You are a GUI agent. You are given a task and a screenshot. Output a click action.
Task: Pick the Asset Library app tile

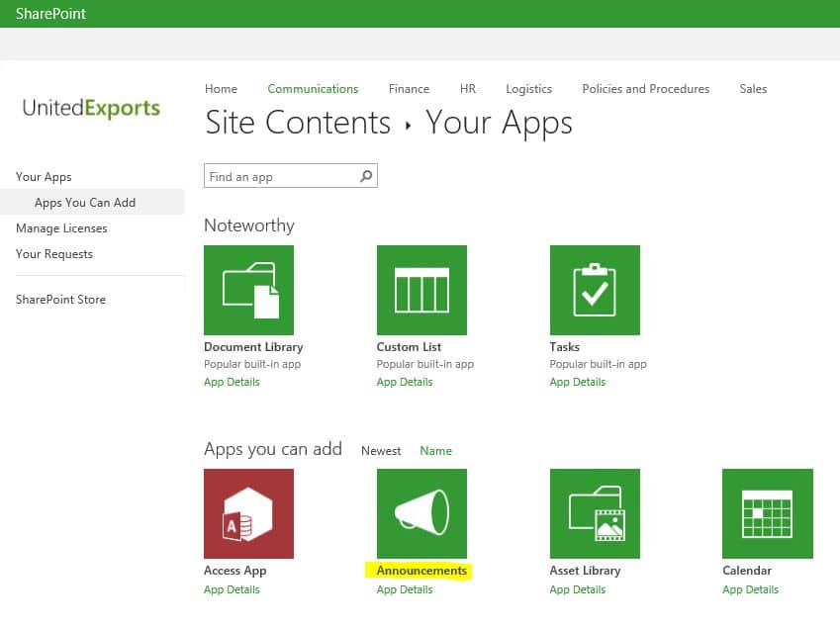point(595,514)
